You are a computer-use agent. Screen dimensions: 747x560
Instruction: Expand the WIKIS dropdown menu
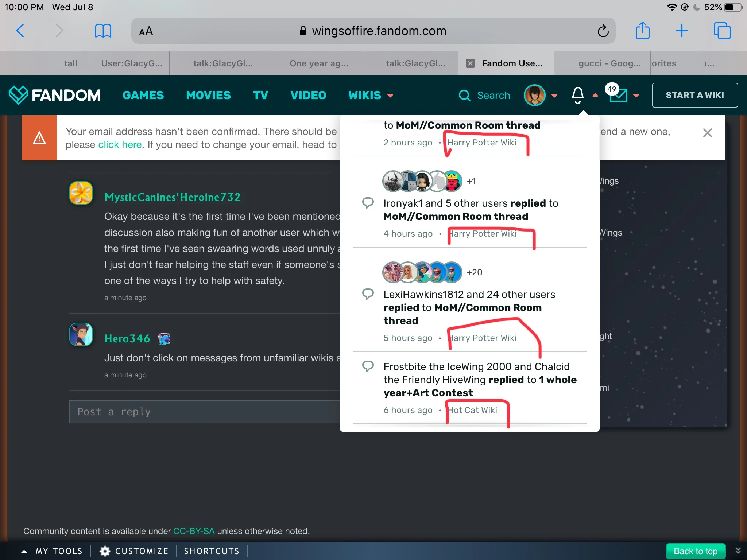point(371,96)
